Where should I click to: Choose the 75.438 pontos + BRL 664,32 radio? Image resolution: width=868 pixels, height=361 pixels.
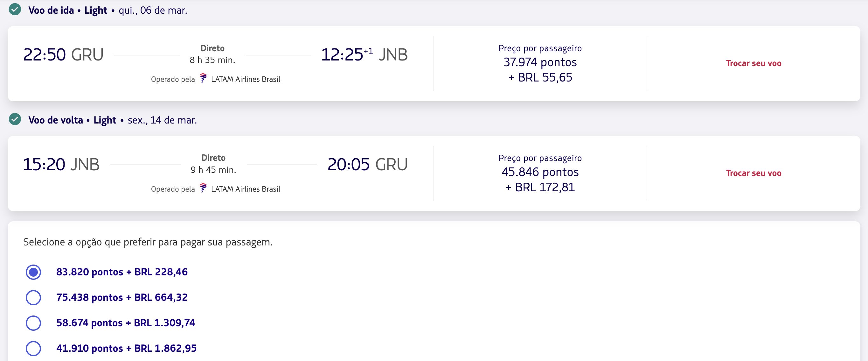(33, 298)
